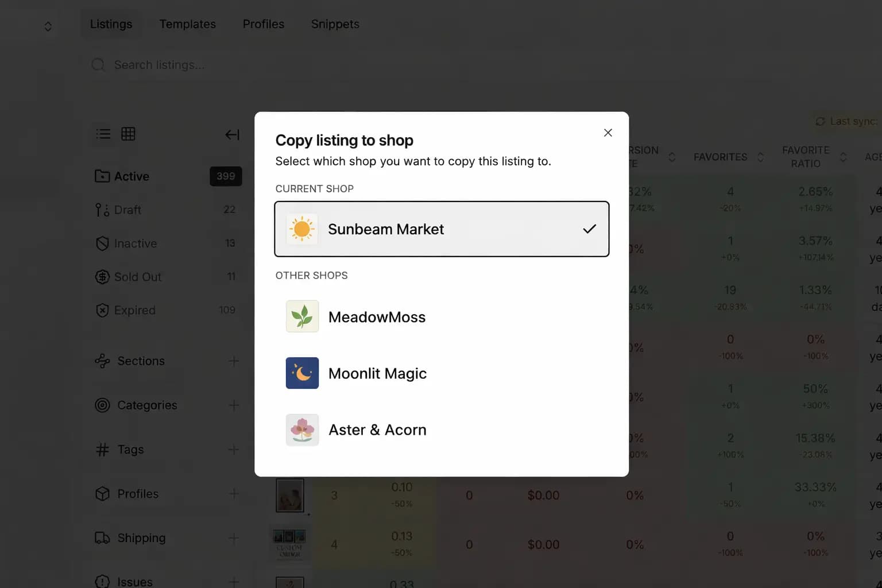Select the checked Sunbeam Market option
This screenshot has width=882, height=588.
coord(442,229)
